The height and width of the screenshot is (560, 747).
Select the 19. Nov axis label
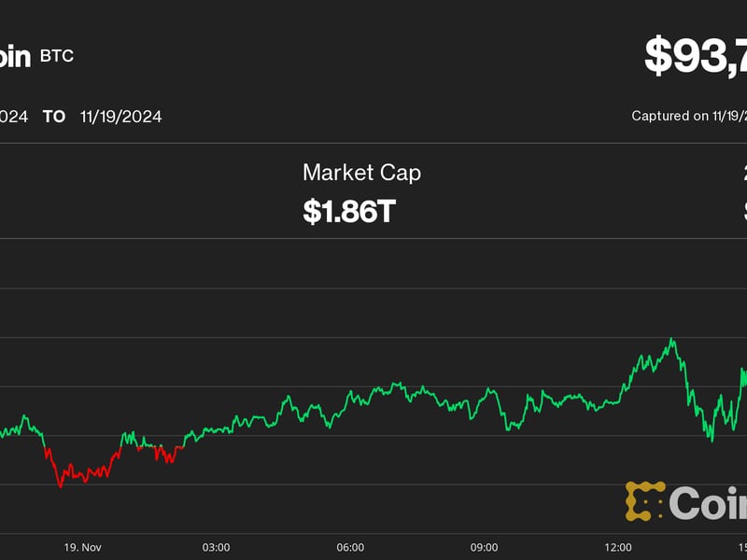pyautogui.click(x=83, y=548)
